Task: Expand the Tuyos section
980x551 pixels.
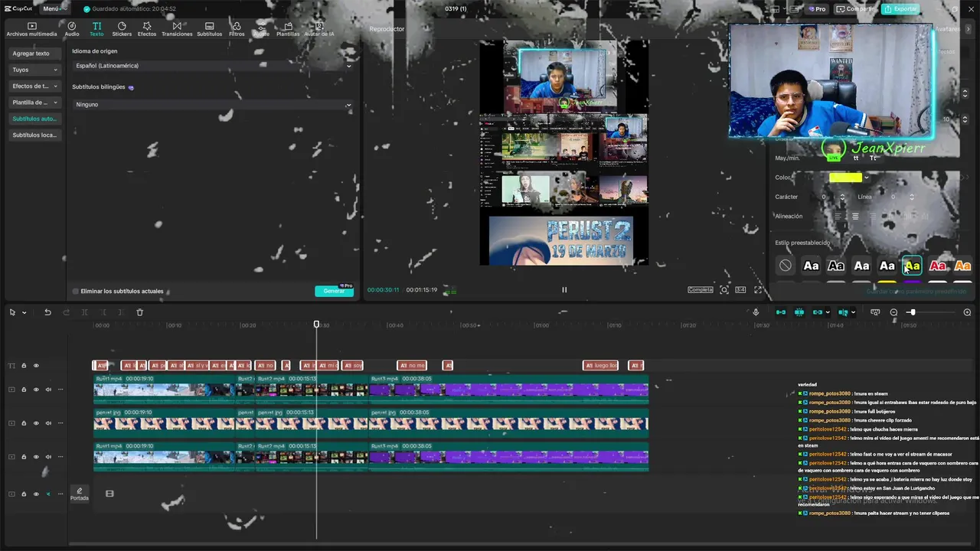Action: pyautogui.click(x=34, y=70)
